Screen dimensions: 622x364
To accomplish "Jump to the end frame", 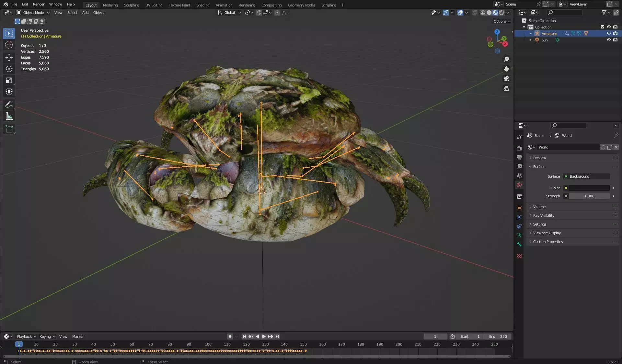I will (277, 336).
